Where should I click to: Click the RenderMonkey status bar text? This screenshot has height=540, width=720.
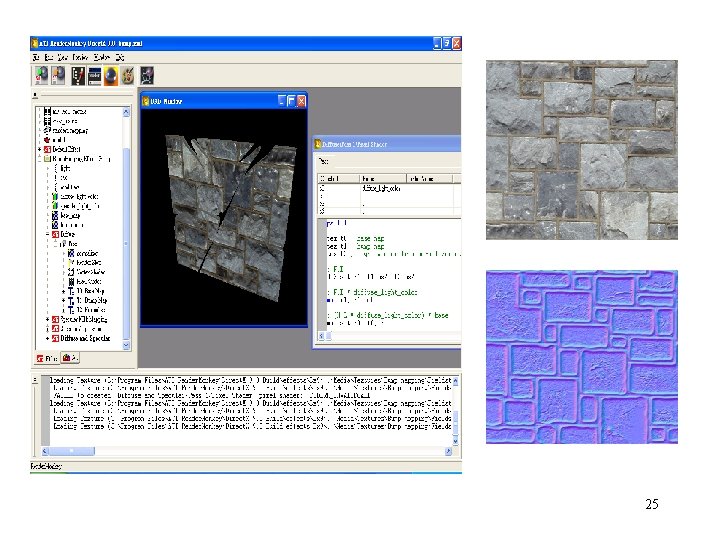coord(46,467)
